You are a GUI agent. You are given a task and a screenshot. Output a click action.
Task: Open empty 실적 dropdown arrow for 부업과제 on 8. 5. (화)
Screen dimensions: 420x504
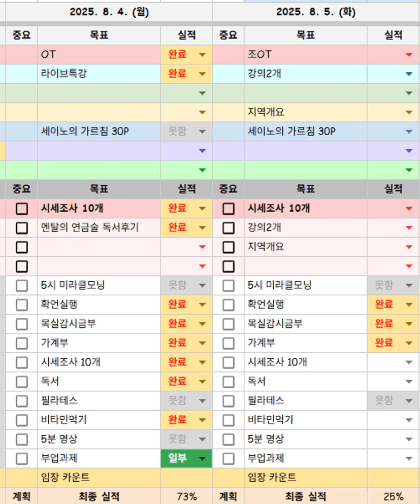click(409, 459)
